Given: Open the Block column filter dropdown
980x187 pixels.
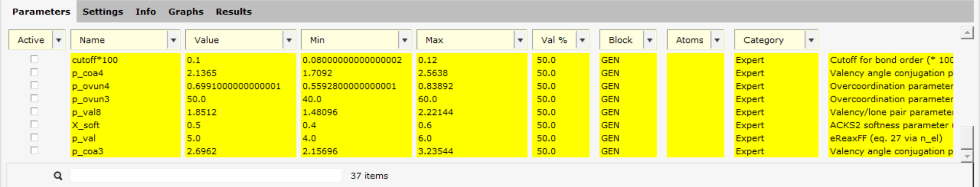Looking at the screenshot, I should click(x=650, y=40).
